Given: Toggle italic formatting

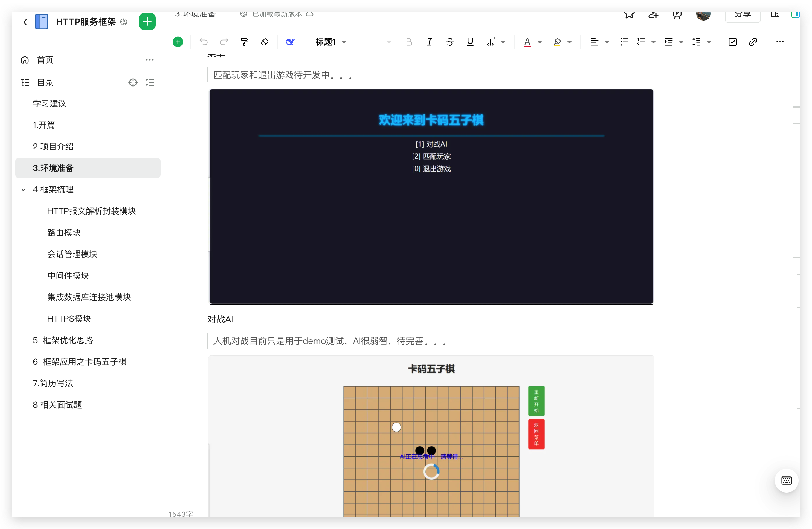Looking at the screenshot, I should 430,42.
